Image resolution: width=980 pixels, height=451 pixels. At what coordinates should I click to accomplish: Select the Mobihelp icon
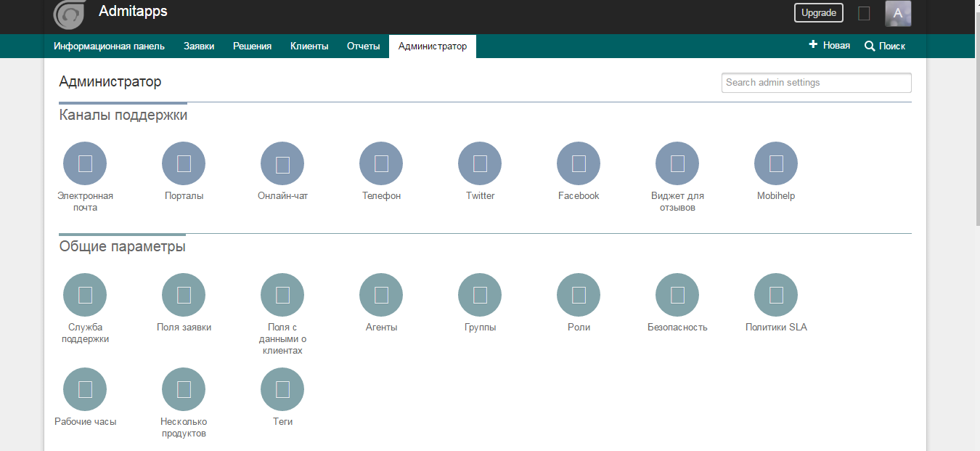click(776, 163)
